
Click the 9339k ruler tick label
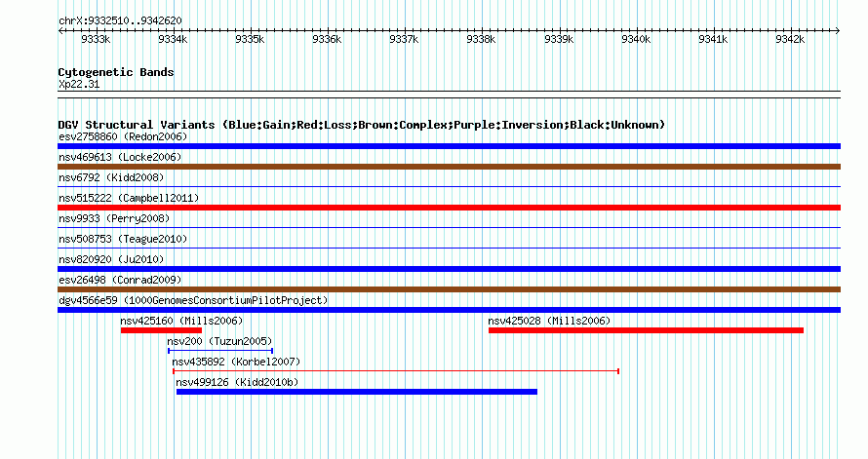[559, 39]
